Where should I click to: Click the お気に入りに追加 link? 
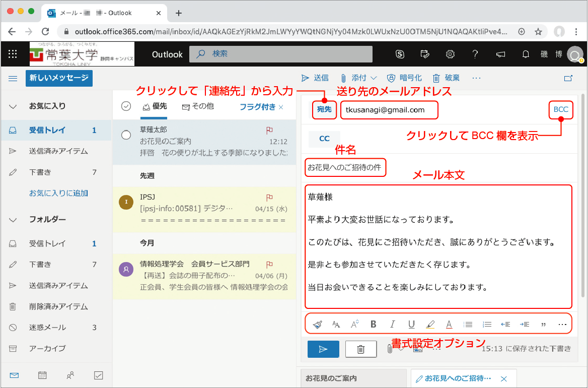58,193
